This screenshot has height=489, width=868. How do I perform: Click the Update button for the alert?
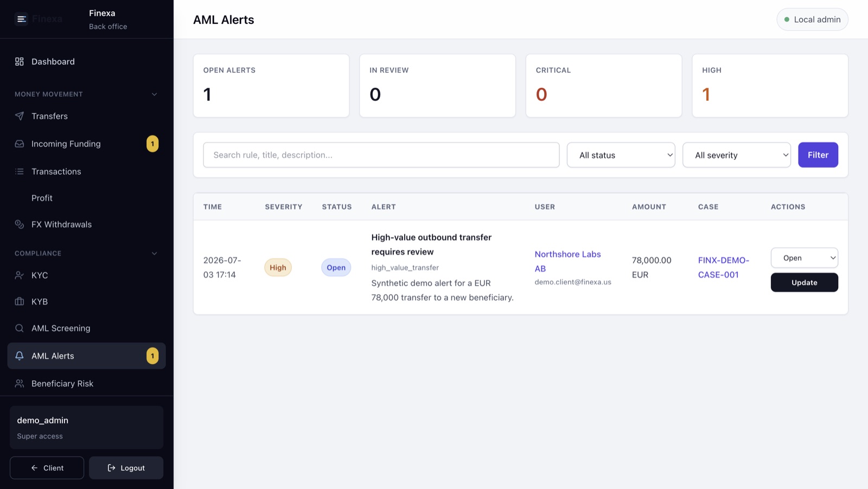coord(804,282)
